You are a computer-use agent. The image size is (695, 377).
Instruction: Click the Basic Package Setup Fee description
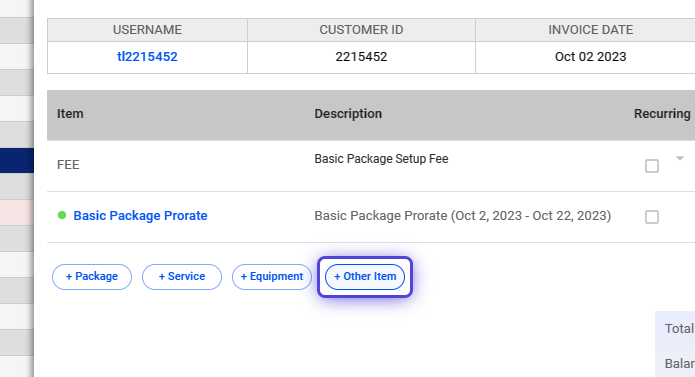[381, 159]
